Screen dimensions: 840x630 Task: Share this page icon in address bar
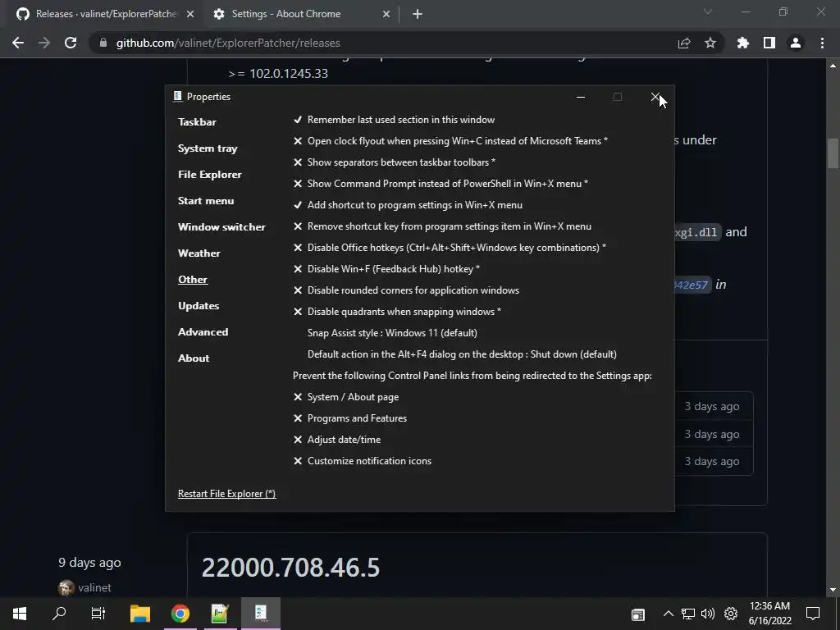point(684,43)
